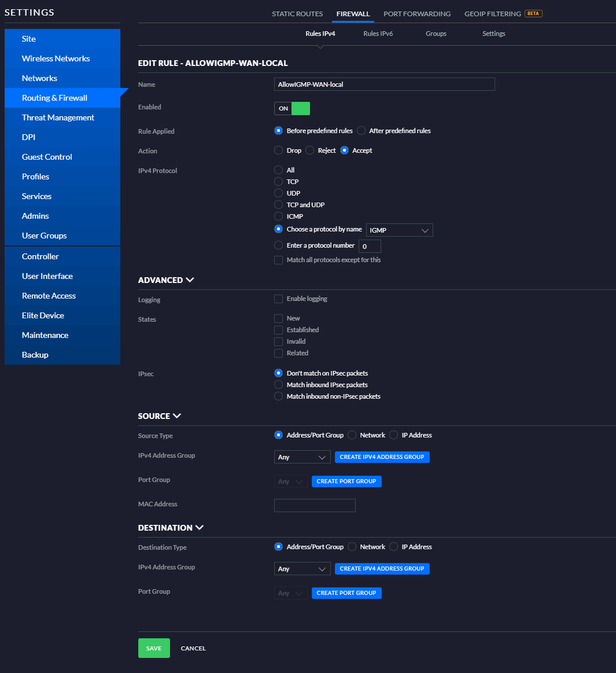Click Create Port Group under Destination

pyautogui.click(x=346, y=593)
